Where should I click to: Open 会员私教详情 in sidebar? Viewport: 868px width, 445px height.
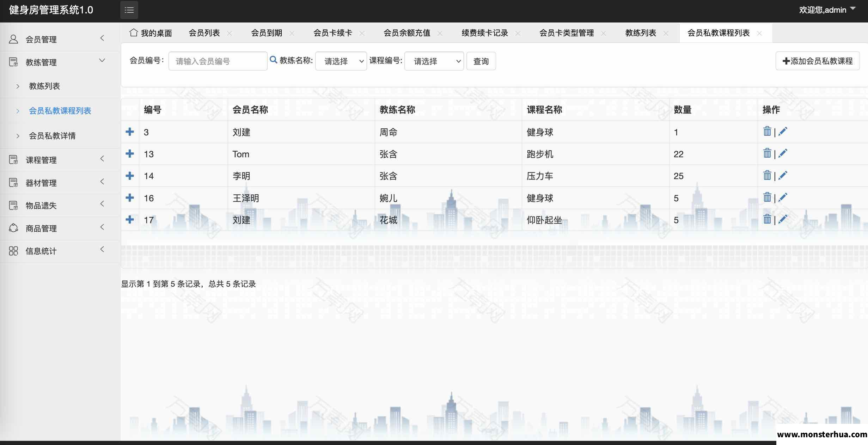click(52, 136)
